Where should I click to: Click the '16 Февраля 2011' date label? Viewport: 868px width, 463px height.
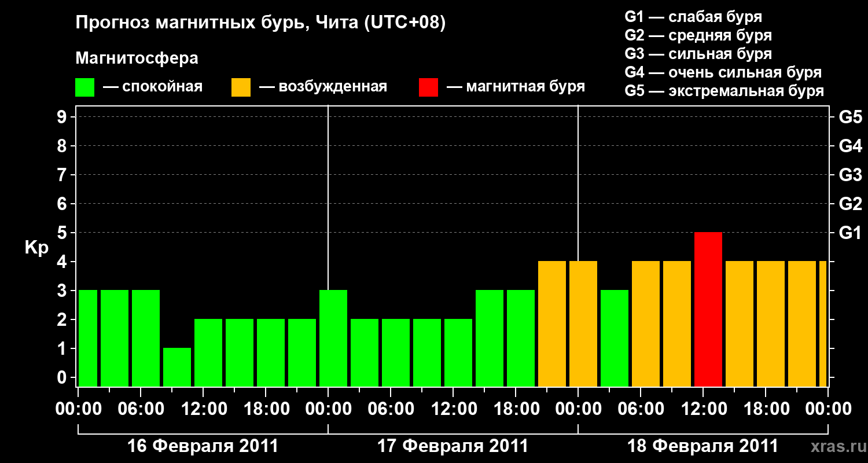click(203, 446)
